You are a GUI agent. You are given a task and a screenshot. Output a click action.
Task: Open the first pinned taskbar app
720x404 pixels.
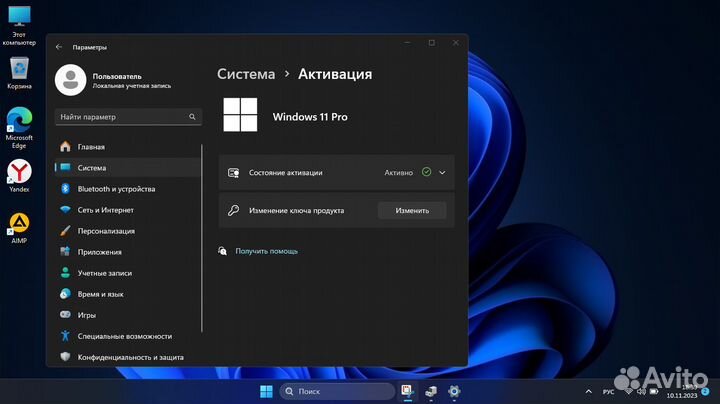coord(407,391)
